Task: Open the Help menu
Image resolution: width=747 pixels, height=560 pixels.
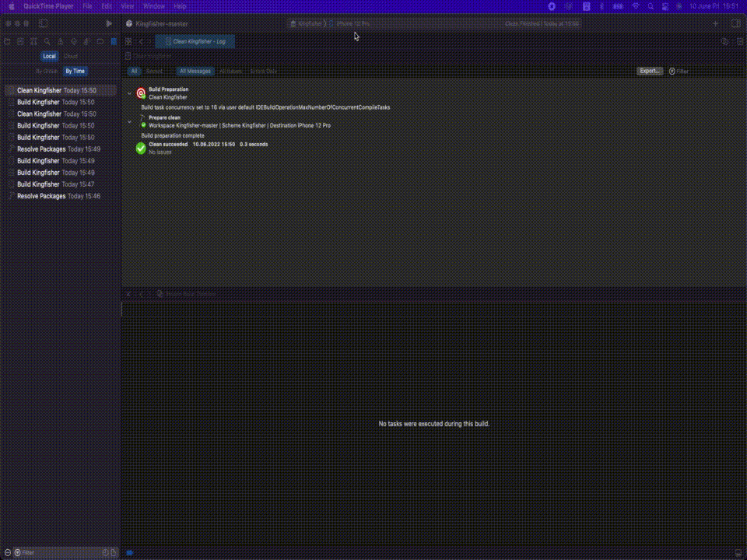Action: (x=180, y=6)
